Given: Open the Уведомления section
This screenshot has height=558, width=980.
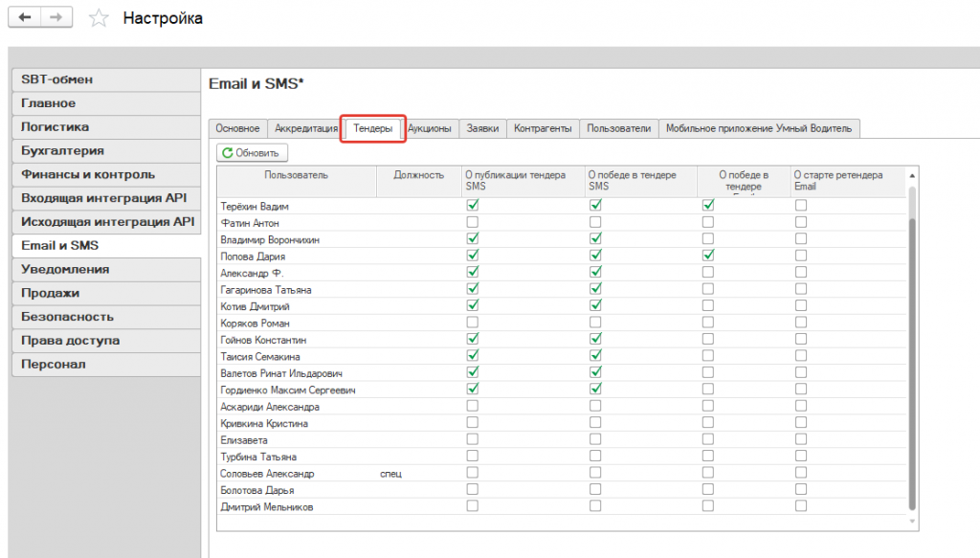Looking at the screenshot, I should pos(106,270).
